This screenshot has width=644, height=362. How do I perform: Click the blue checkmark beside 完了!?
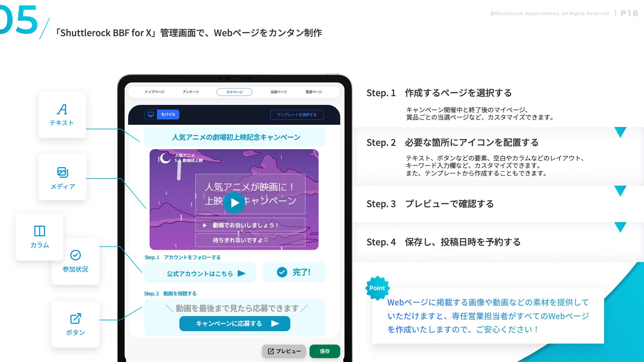coord(282,272)
